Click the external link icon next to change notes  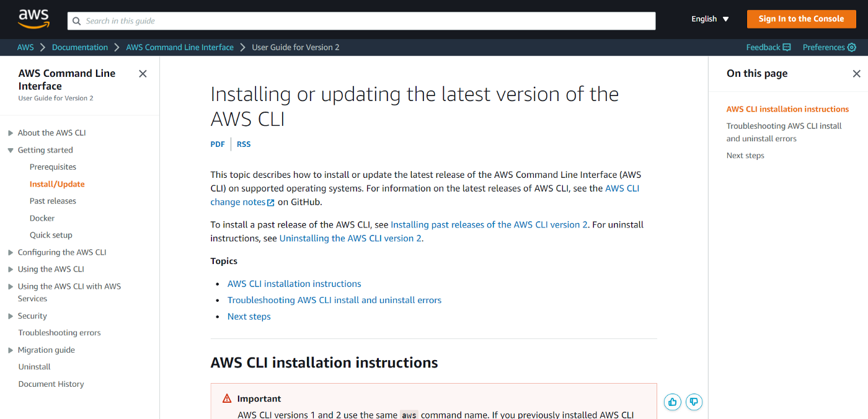270,202
